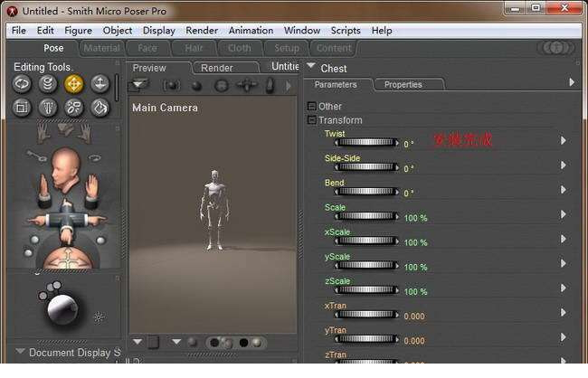Open the Scripts menu
The height and width of the screenshot is (378, 588).
[x=346, y=31]
